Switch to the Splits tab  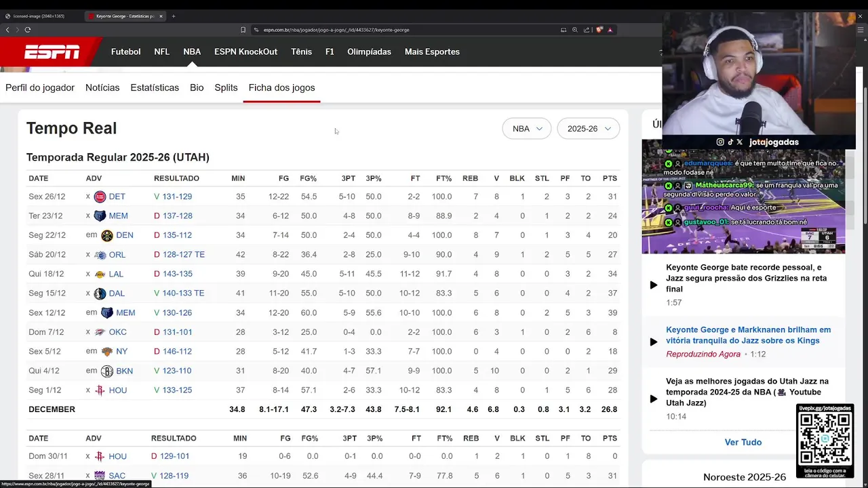(226, 87)
